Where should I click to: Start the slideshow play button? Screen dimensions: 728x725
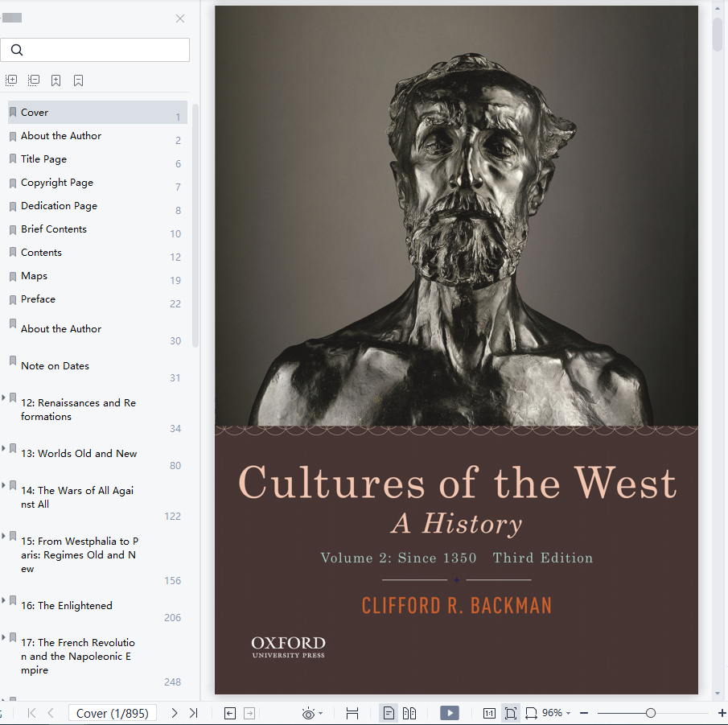pos(450,713)
